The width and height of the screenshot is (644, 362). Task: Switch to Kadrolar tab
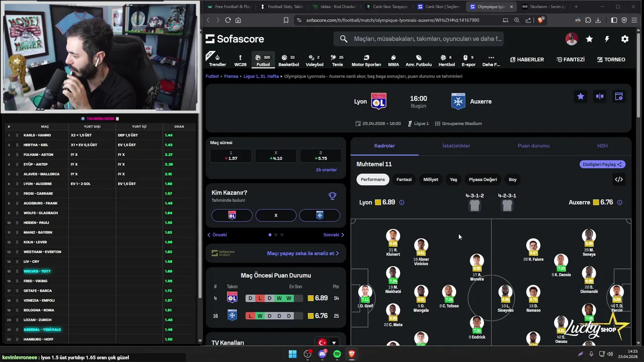pyautogui.click(x=384, y=146)
